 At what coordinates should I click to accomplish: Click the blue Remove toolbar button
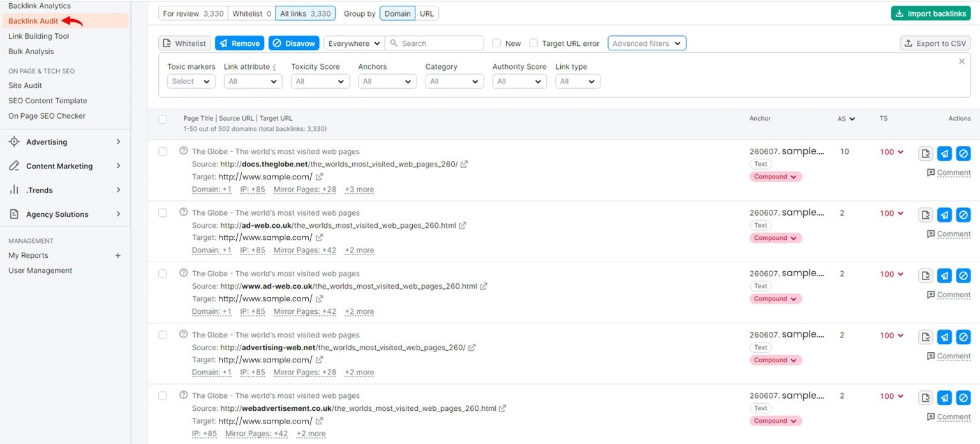click(240, 43)
